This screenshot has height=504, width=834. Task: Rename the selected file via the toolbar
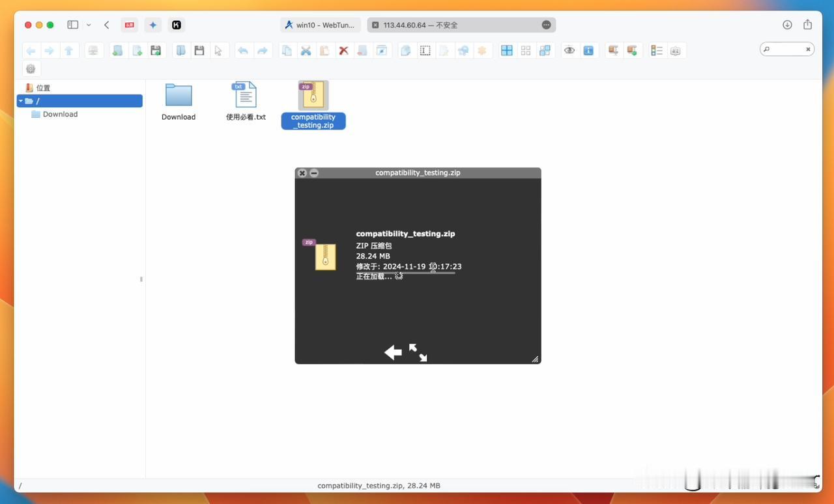(425, 51)
